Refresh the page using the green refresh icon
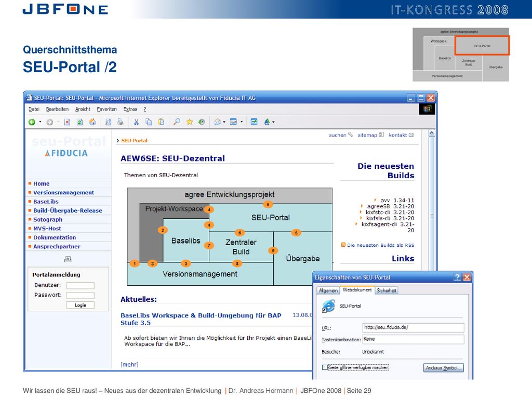Screen dimensions: 532x399 tap(79, 122)
